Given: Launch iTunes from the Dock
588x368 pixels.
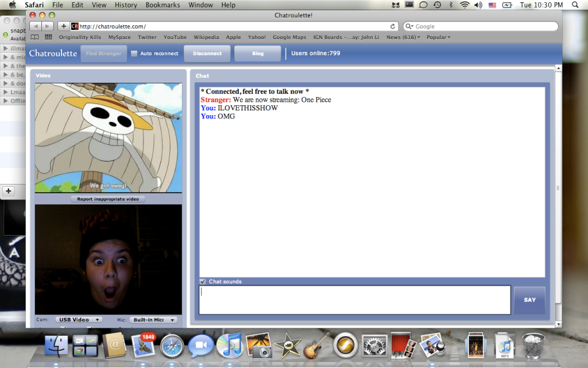Looking at the screenshot, I should (x=230, y=346).
